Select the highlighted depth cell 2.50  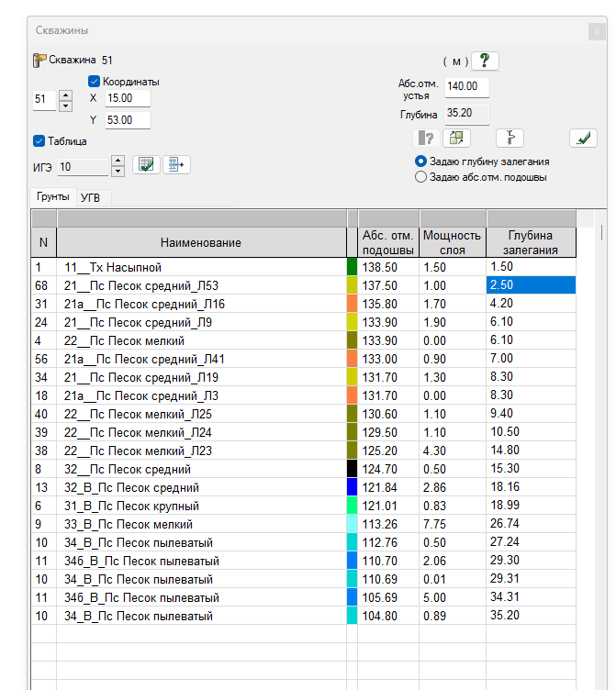pyautogui.click(x=531, y=285)
